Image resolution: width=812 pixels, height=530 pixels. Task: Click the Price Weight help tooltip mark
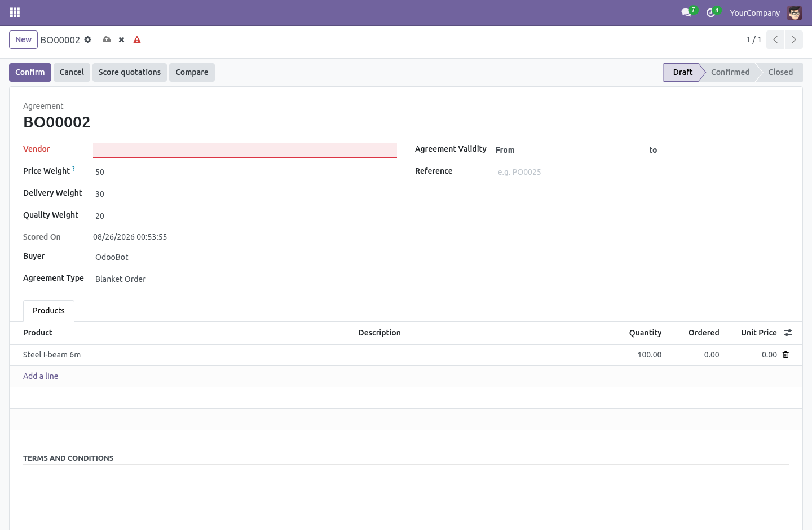73,168
